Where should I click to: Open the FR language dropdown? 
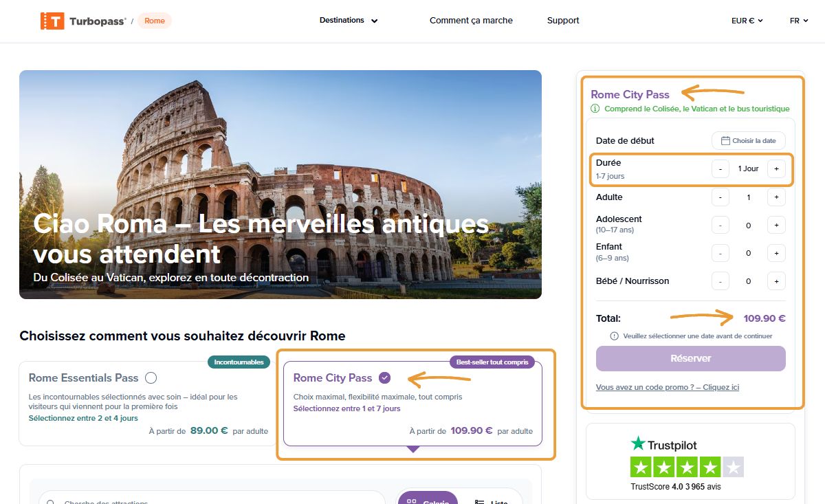click(799, 21)
